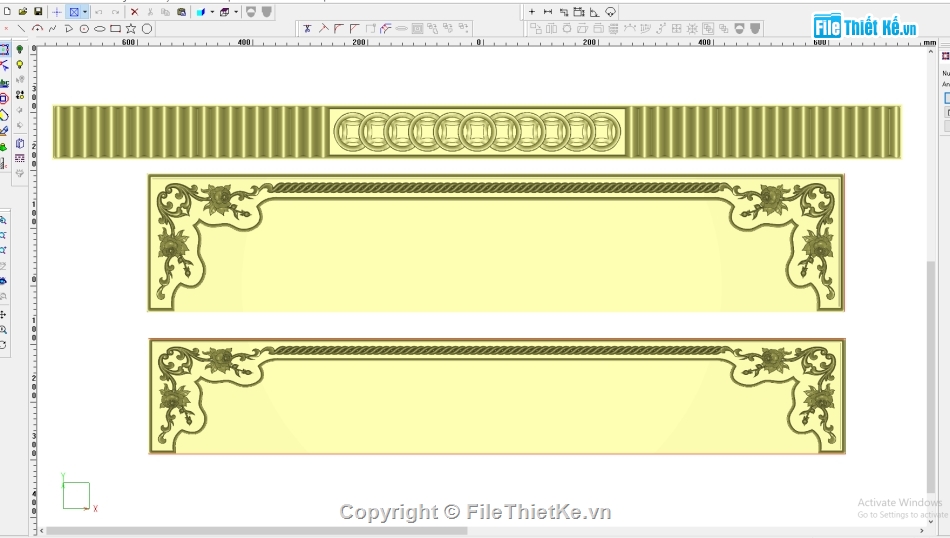Click the wireframe box display icon
This screenshot has height=538, width=950.
pos(224,12)
